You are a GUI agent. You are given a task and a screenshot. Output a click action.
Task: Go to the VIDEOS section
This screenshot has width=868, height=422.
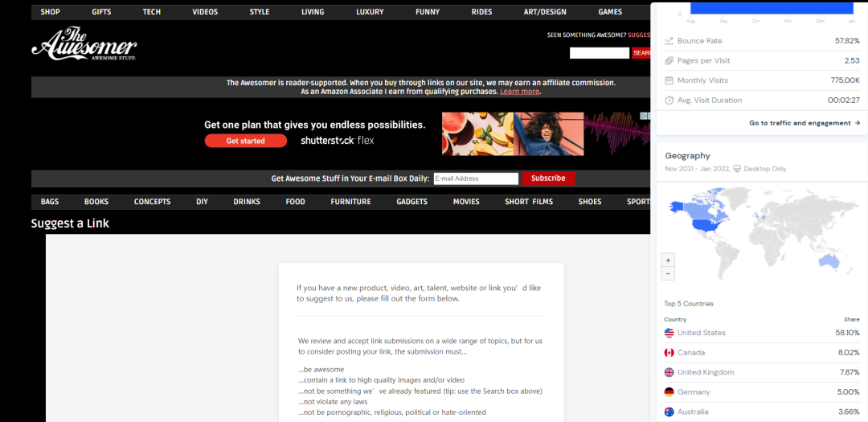[x=206, y=11]
